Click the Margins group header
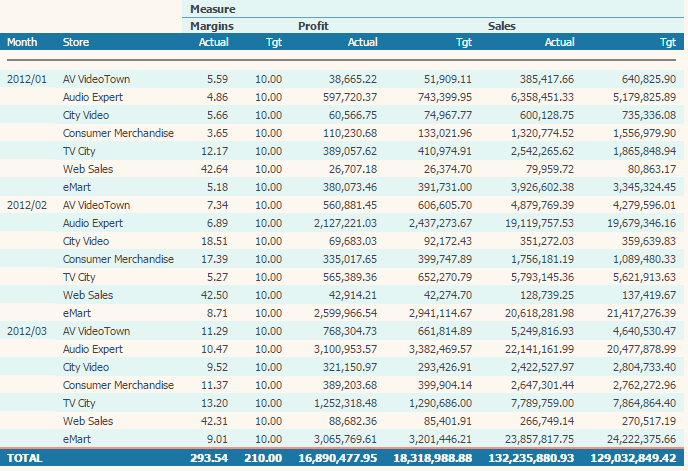 click(213, 26)
